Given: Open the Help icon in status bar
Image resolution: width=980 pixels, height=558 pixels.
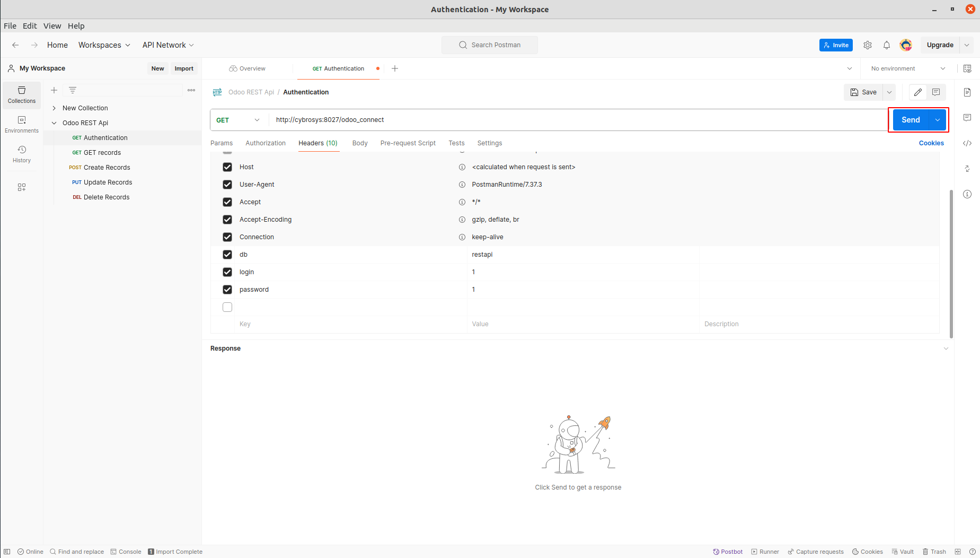Looking at the screenshot, I should 973,552.
